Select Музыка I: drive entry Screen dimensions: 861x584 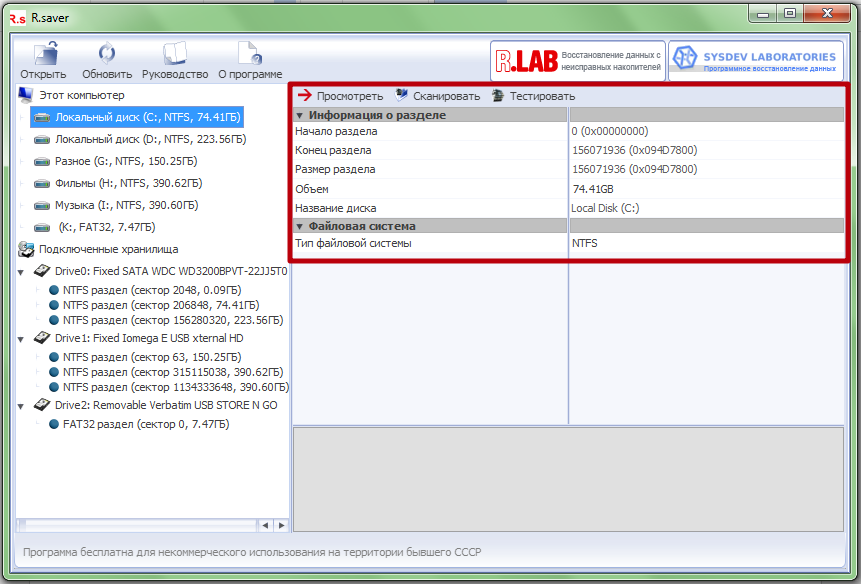126,205
